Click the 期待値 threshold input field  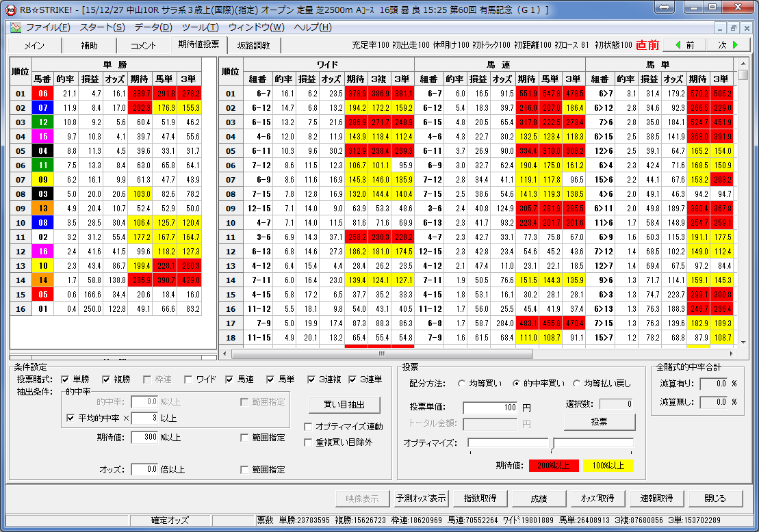[x=144, y=437]
